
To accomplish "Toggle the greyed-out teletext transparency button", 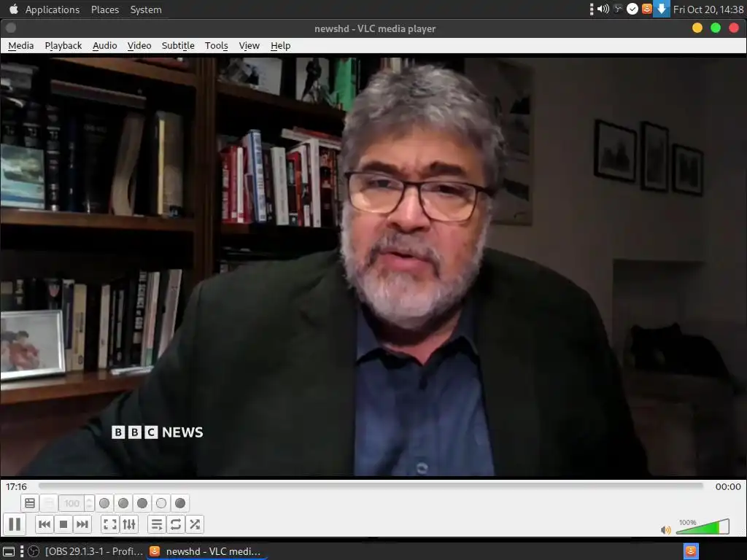I will click(49, 503).
